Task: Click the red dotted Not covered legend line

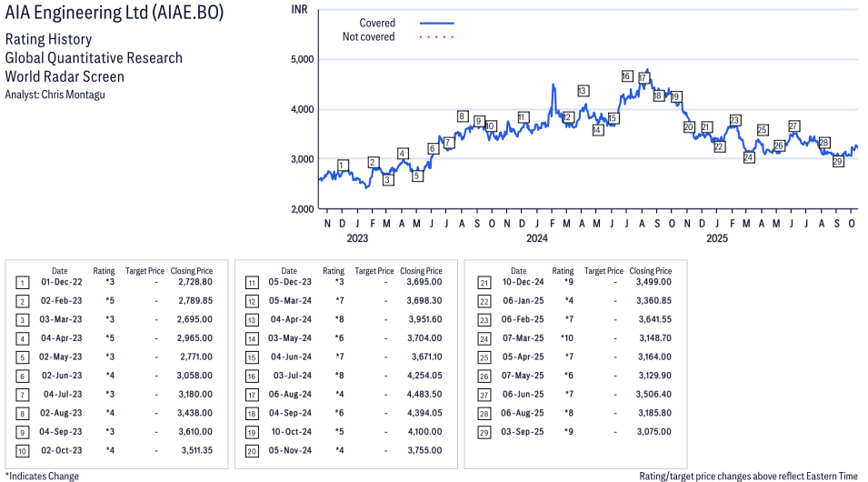Action: click(x=436, y=37)
